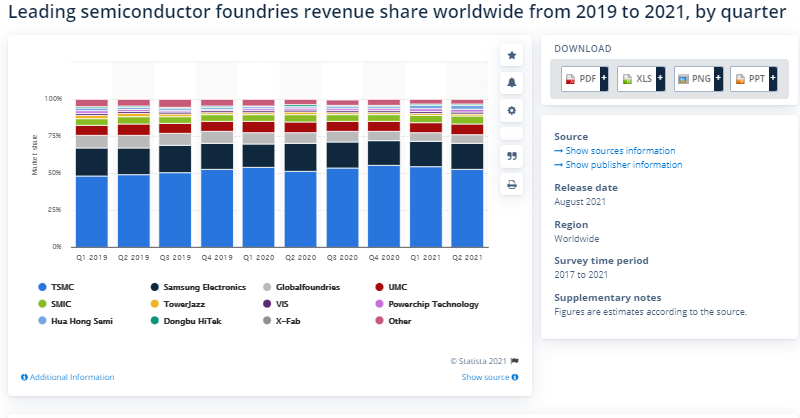
Task: Expand Show publisher information
Action: [624, 164]
